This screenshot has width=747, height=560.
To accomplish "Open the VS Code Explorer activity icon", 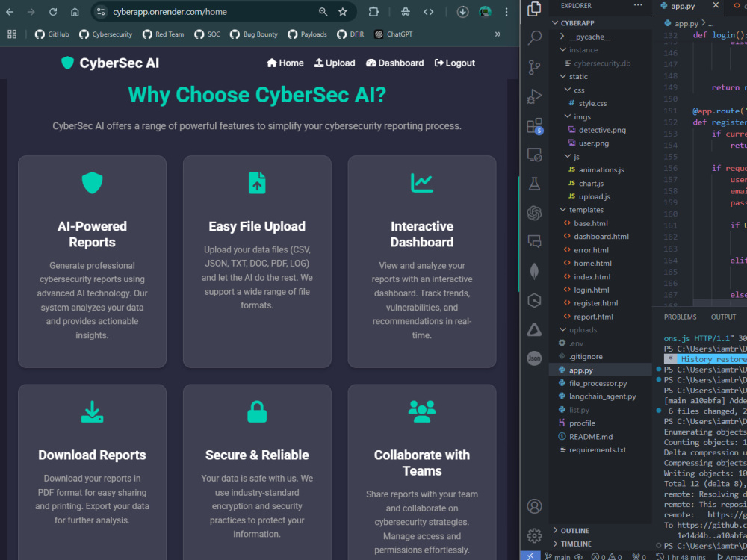I will tap(535, 9).
